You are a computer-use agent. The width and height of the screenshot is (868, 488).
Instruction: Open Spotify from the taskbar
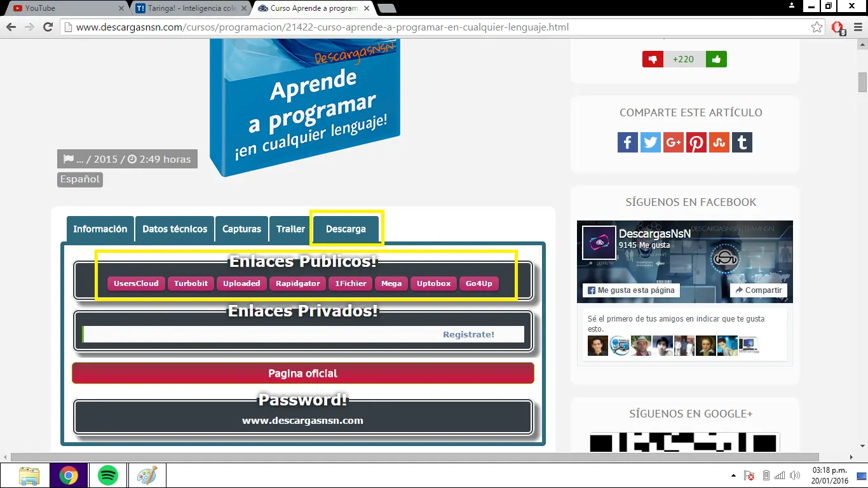click(x=108, y=475)
